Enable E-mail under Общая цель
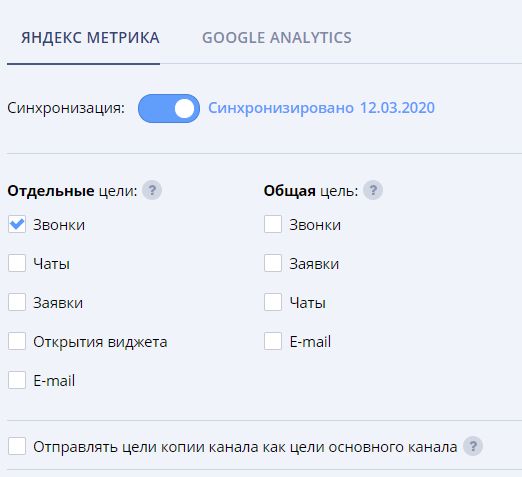This screenshot has width=522, height=477. [273, 341]
